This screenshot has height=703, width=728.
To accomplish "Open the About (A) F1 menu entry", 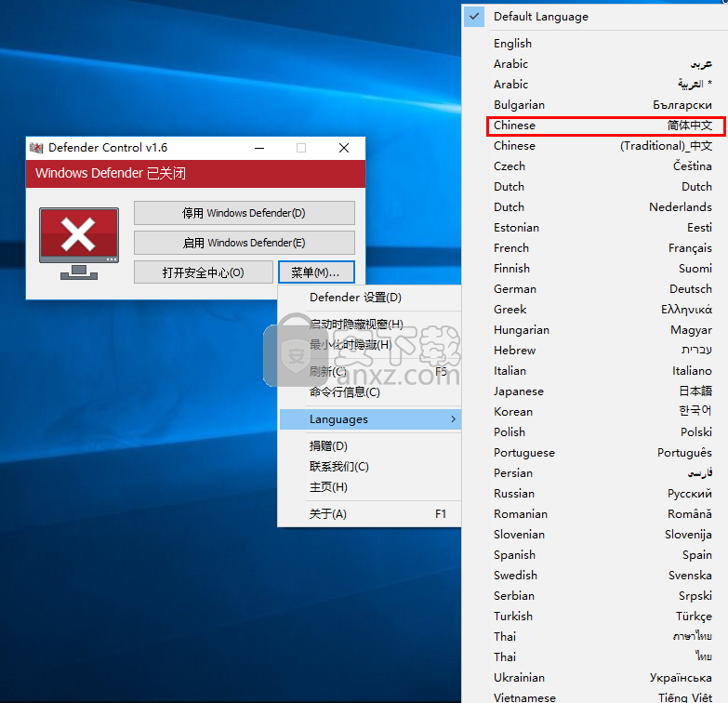I will (x=370, y=514).
